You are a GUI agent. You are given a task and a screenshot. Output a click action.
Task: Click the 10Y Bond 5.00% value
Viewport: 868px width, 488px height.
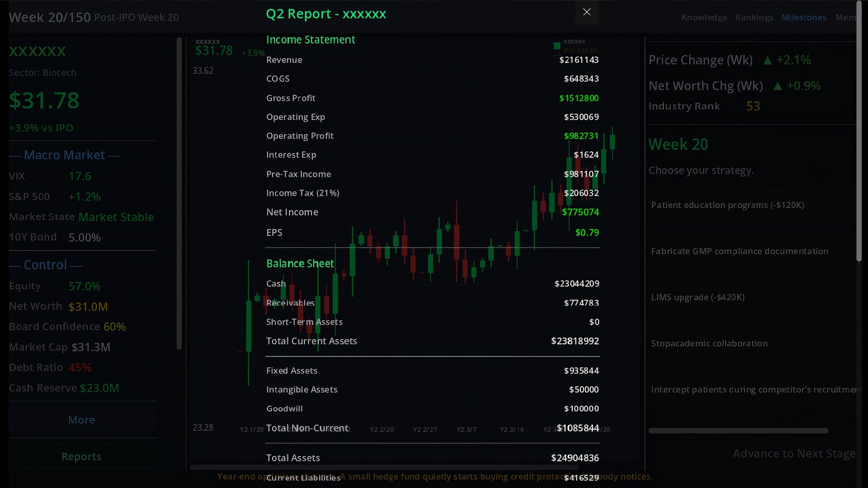(85, 238)
